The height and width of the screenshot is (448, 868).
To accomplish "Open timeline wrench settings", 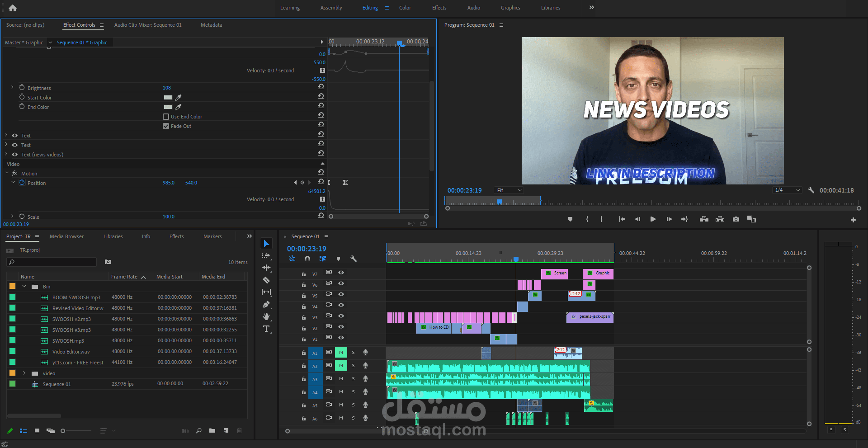I will 354,259.
